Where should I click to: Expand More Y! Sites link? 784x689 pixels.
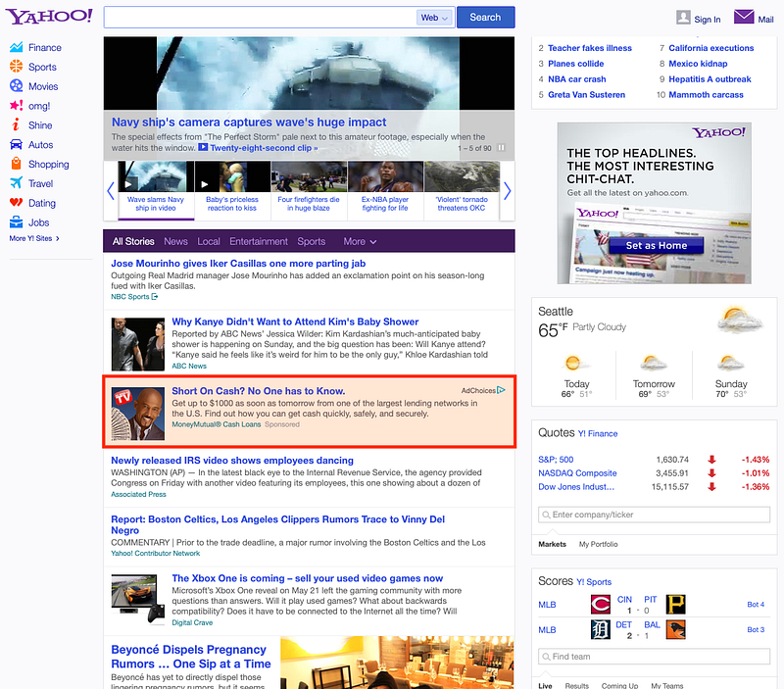[x=34, y=238]
